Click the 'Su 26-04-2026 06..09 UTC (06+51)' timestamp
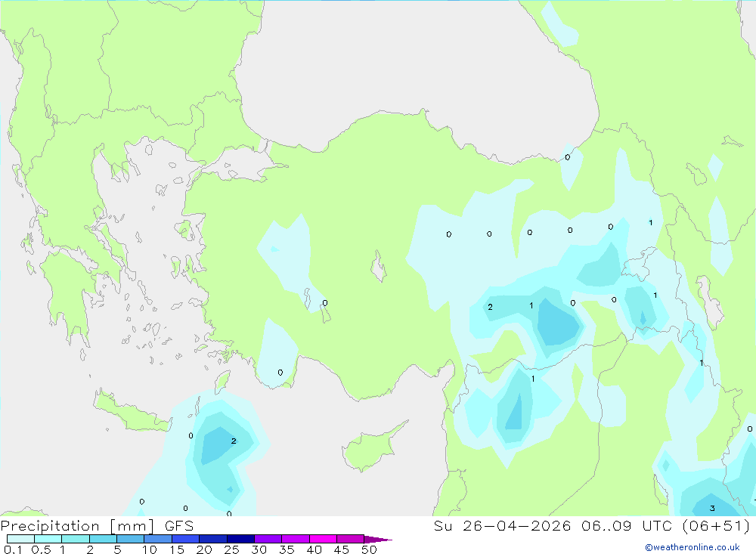 click(x=592, y=525)
